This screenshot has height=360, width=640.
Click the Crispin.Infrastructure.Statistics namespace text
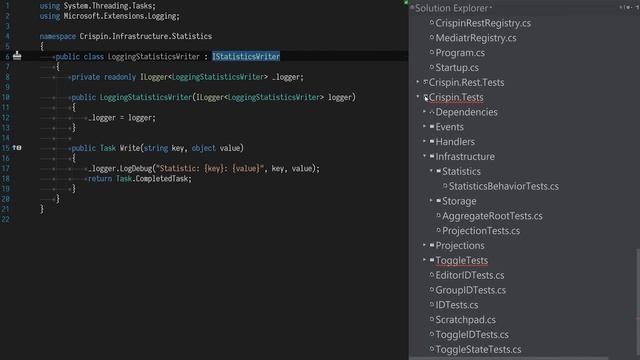145,36
